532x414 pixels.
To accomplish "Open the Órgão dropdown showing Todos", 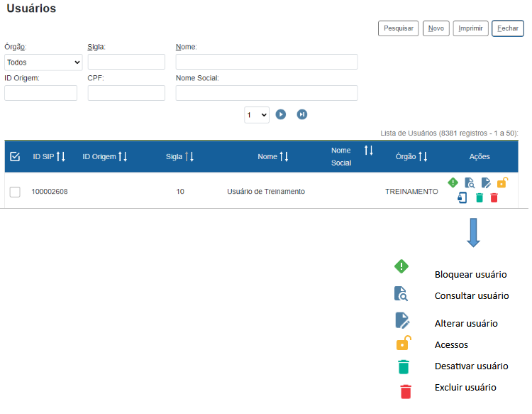I will [43, 62].
